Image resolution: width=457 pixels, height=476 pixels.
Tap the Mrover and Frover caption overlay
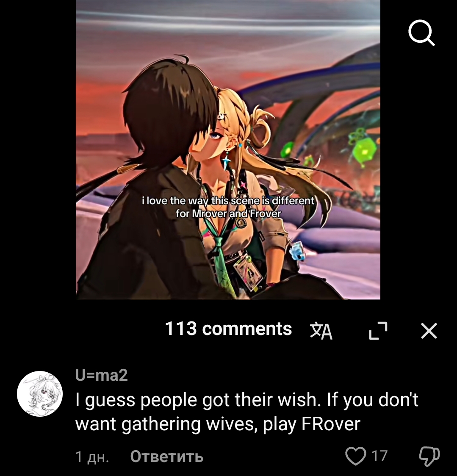coord(228,207)
